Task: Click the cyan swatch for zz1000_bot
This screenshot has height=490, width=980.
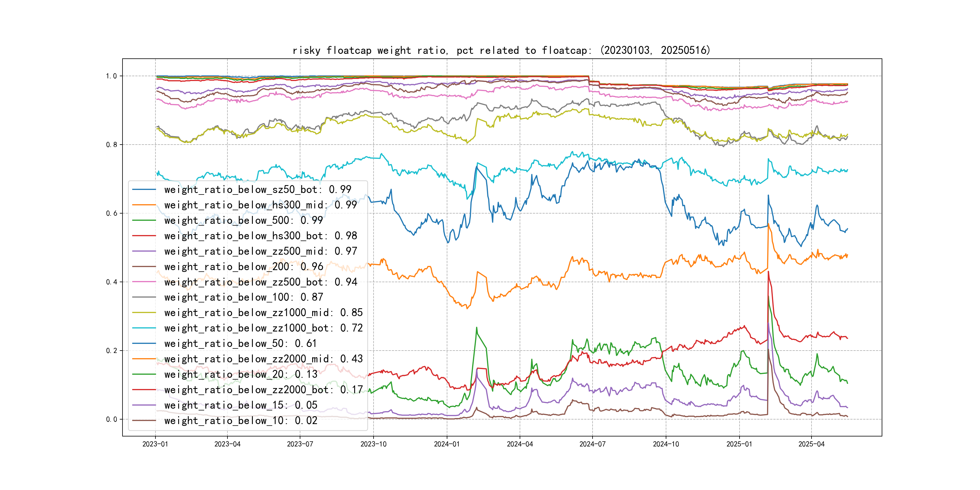Action: (x=144, y=328)
